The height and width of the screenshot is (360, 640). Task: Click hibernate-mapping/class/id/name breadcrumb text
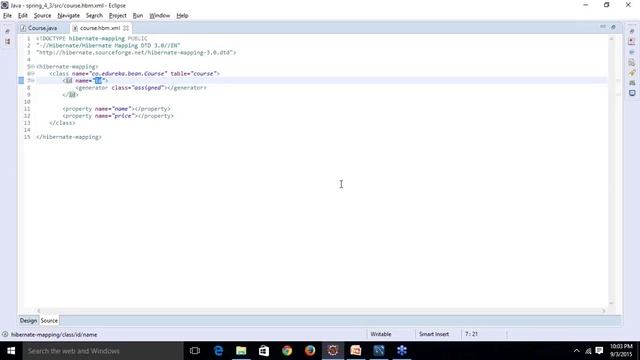pos(54,334)
